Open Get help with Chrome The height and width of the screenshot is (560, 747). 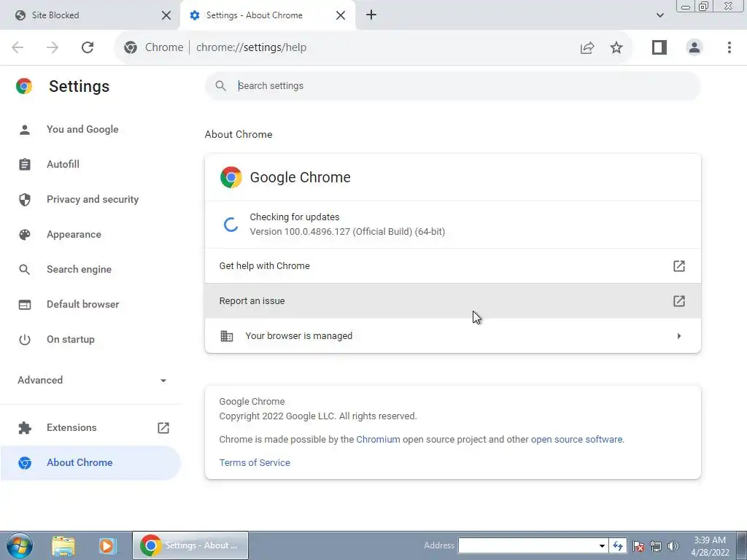click(x=452, y=265)
